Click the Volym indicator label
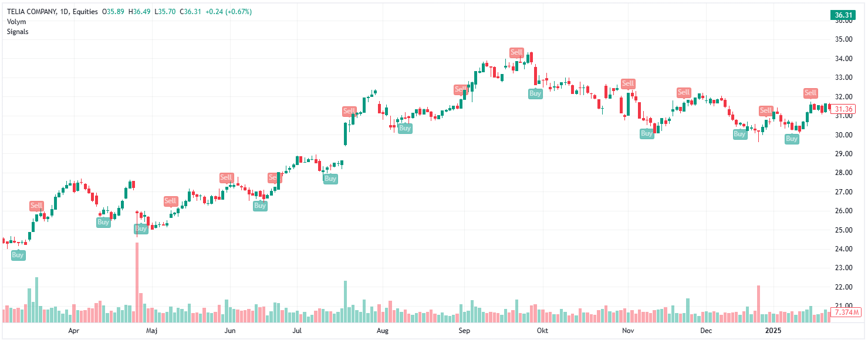Viewport: 868px width, 343px height. 16,22
